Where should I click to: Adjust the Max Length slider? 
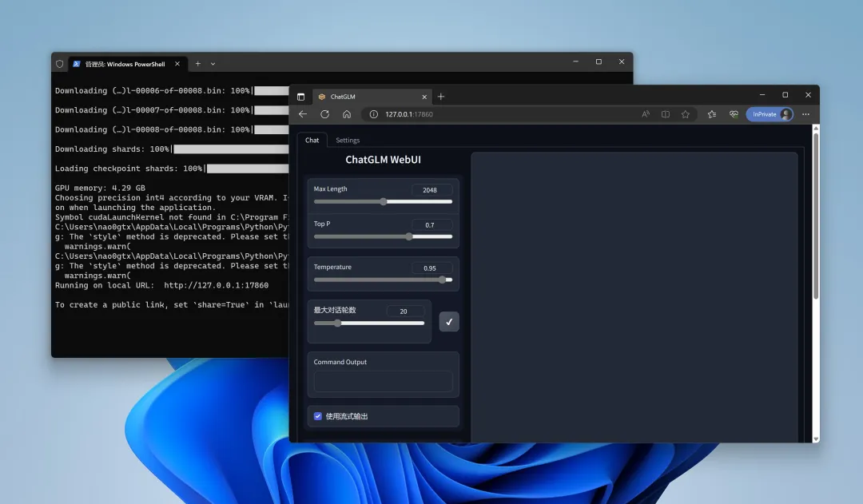click(383, 201)
